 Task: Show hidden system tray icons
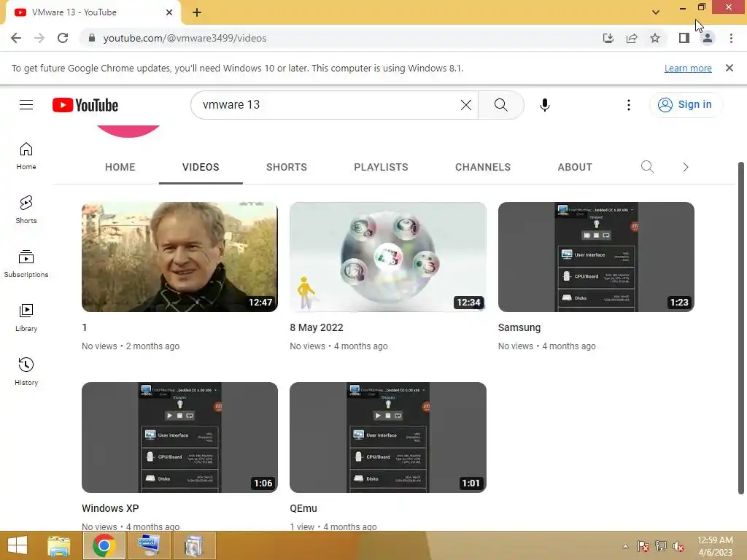(625, 546)
